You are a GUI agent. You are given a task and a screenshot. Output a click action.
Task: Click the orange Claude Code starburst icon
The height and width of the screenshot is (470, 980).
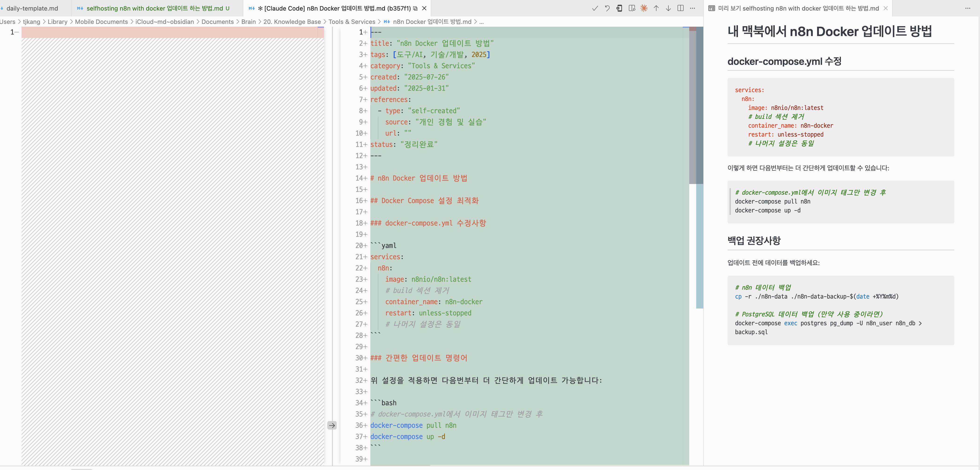(644, 8)
